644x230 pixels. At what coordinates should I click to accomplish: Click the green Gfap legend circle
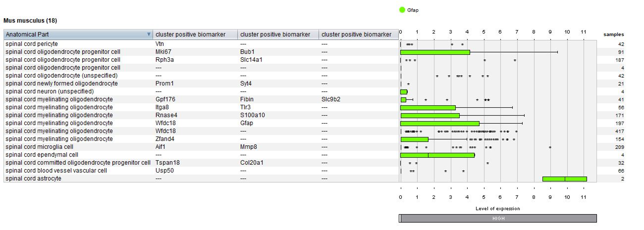point(402,10)
